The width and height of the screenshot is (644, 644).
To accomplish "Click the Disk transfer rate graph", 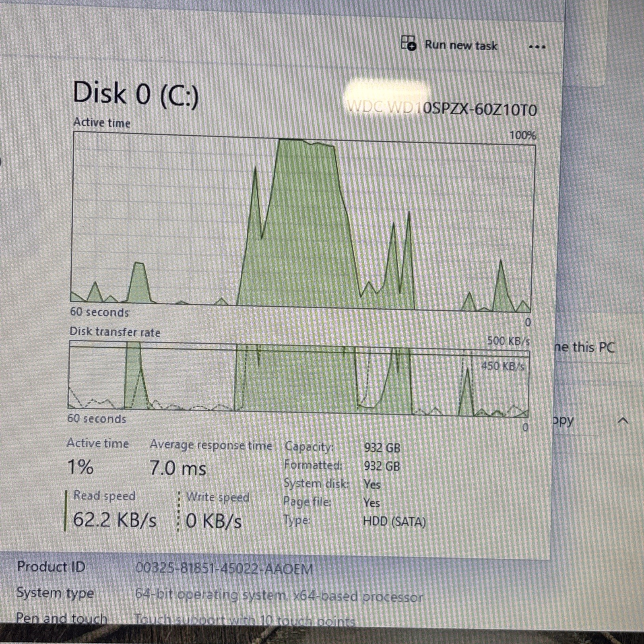I will pos(299,379).
